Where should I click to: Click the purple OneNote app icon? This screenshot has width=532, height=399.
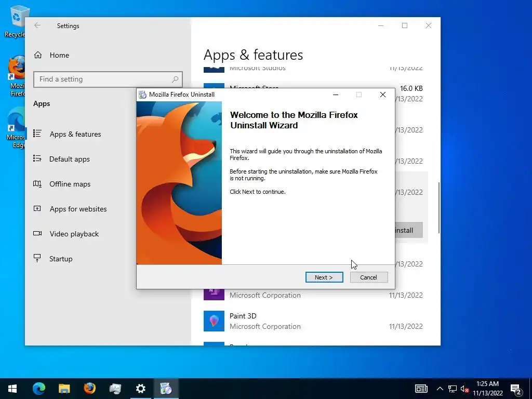(x=214, y=294)
